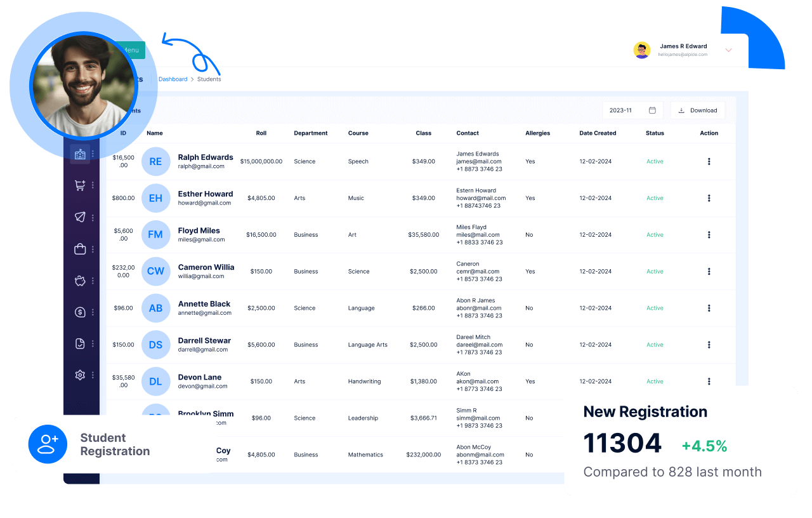This screenshot has width=812, height=518.
Task: Open the dollar coin sidebar icon
Action: click(x=80, y=312)
